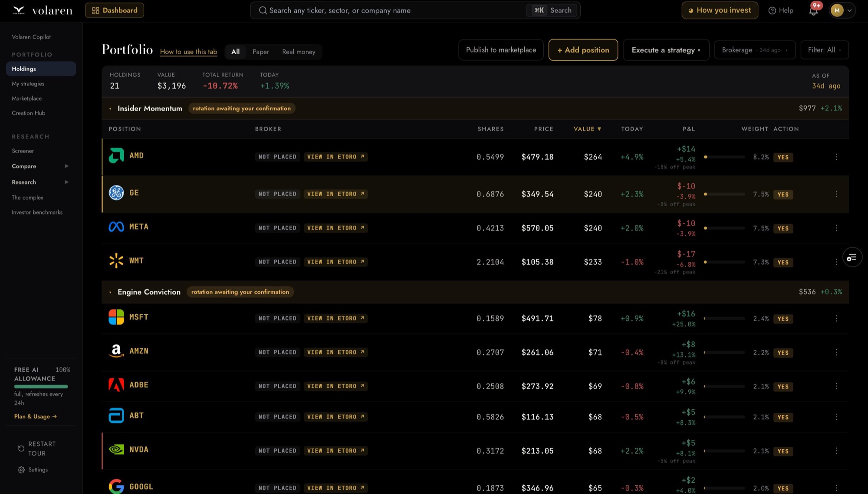The image size is (868, 494).
Task: Focus the ticker search field
Action: click(415, 10)
